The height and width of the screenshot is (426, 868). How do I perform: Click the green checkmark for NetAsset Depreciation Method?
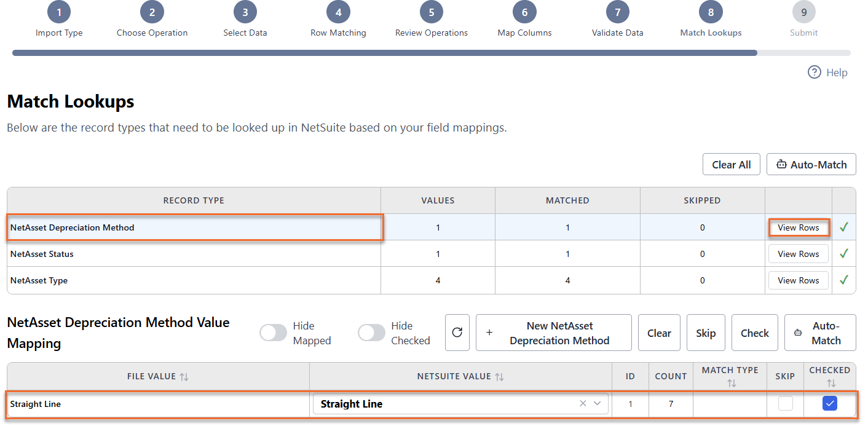(x=844, y=227)
